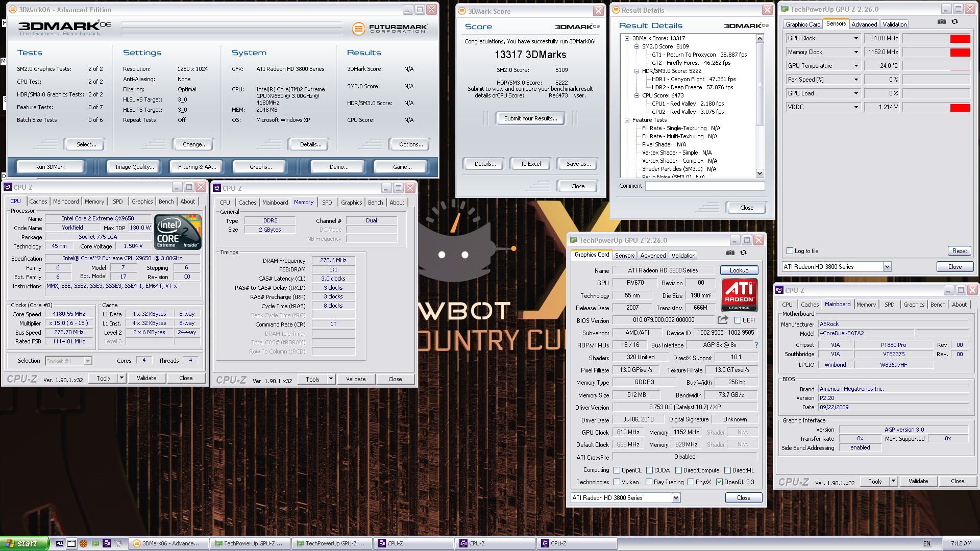
Task: Click the GPU Clock red sensor graph
Action: (x=960, y=39)
